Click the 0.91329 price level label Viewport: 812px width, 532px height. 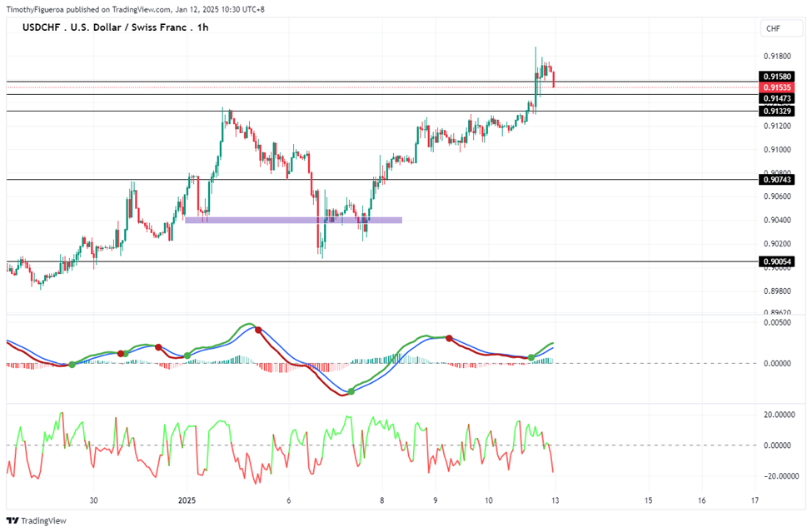(x=777, y=112)
